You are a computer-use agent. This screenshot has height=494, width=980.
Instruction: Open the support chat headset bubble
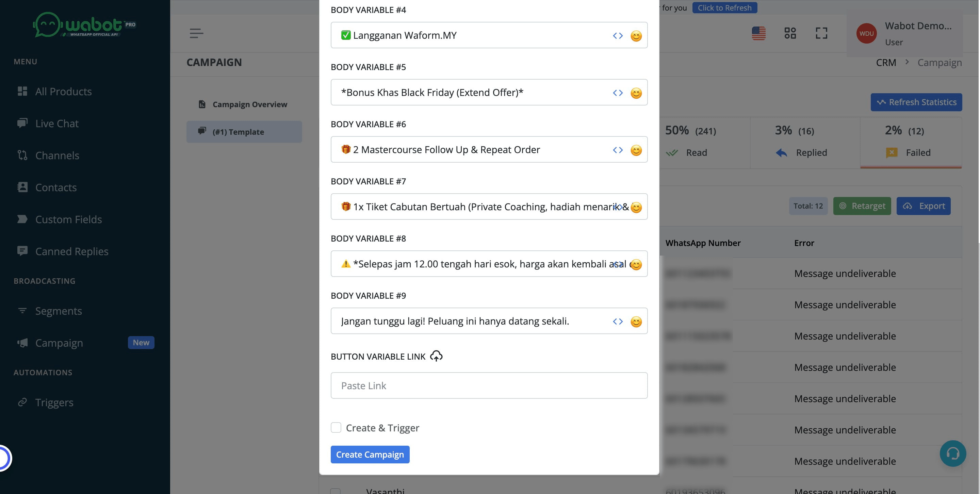pos(953,453)
